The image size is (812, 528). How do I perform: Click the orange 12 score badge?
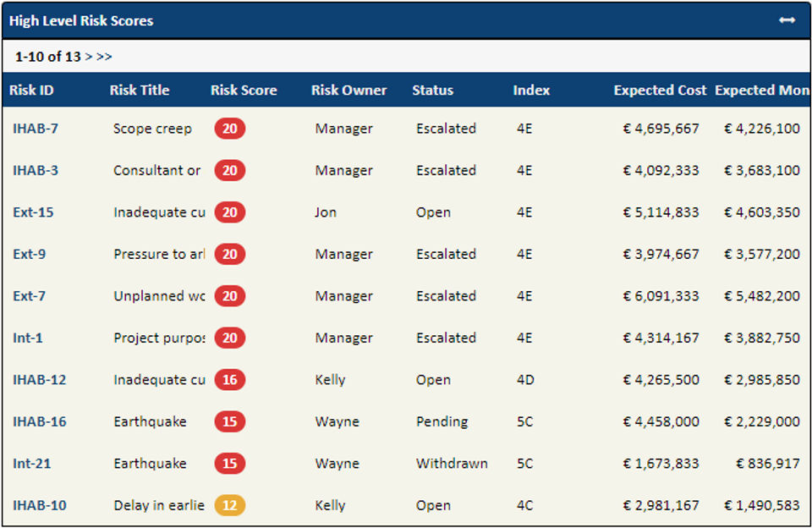pyautogui.click(x=230, y=505)
